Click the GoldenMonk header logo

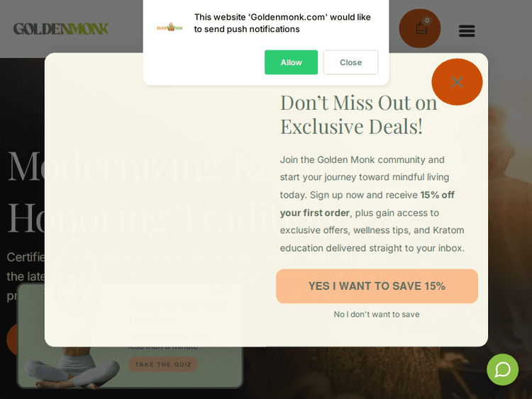[61, 29]
